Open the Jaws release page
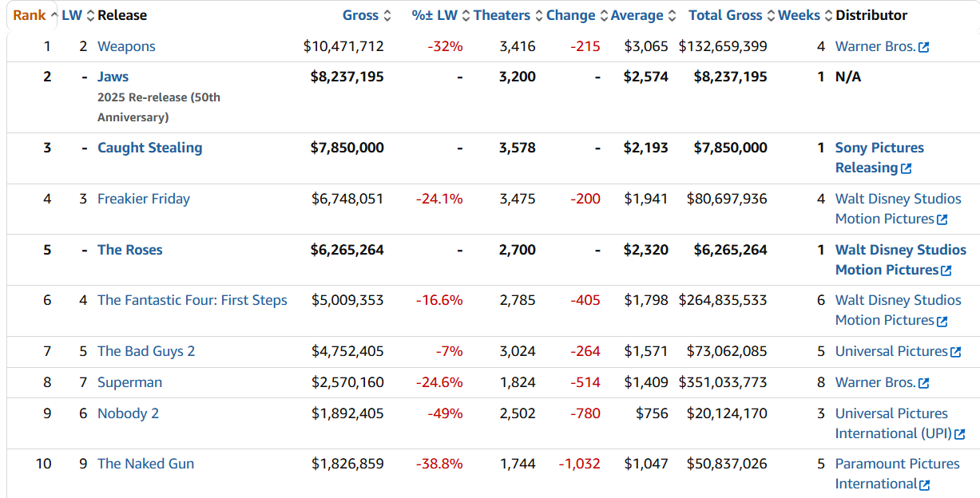Viewport: 980px width, 498px height. [x=113, y=77]
